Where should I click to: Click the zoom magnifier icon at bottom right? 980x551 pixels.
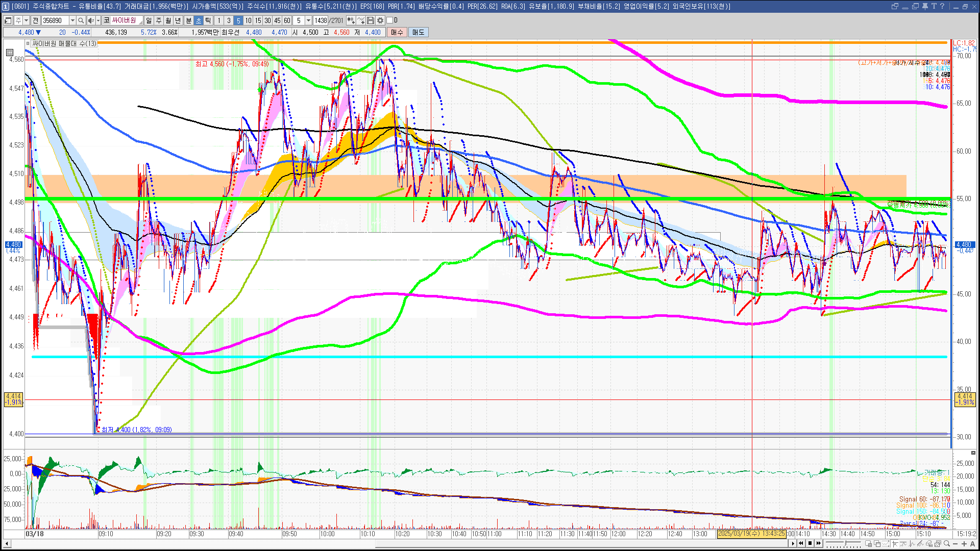[x=947, y=544]
